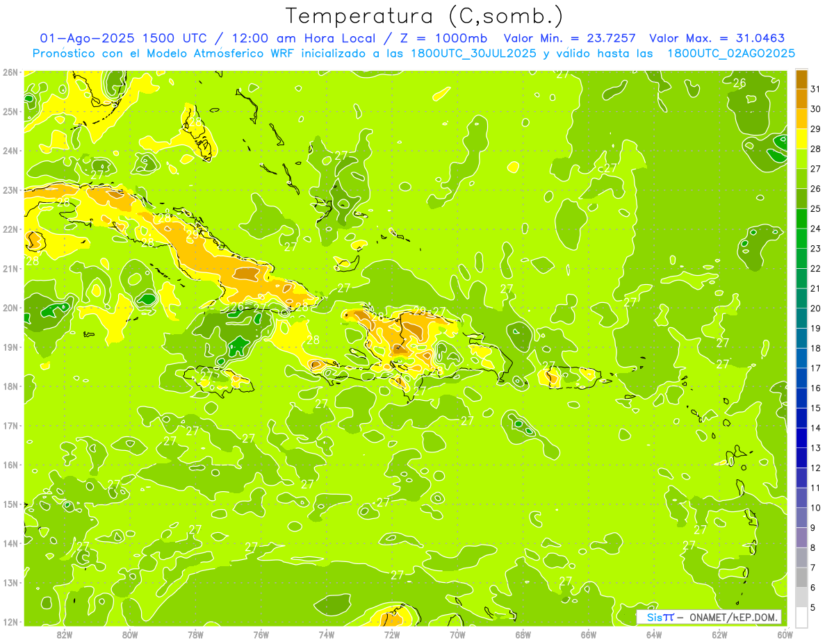Click the 68W longitude axis label

coord(523,634)
